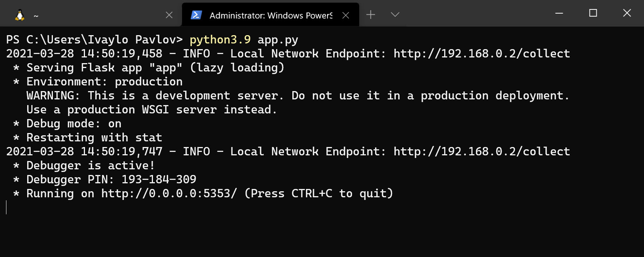Click the Linux penguin icon in first tab
The image size is (644, 257).
(20, 15)
